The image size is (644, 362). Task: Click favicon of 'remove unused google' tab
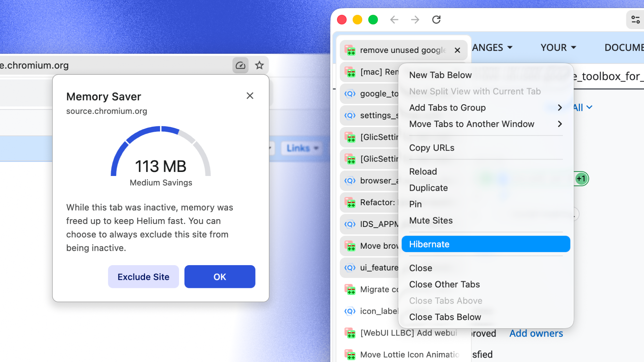click(x=350, y=50)
